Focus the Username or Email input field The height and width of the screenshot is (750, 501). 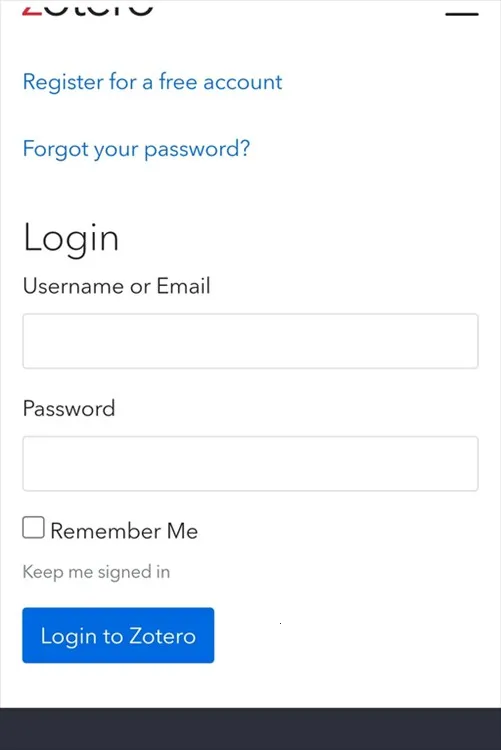pyautogui.click(x=250, y=341)
